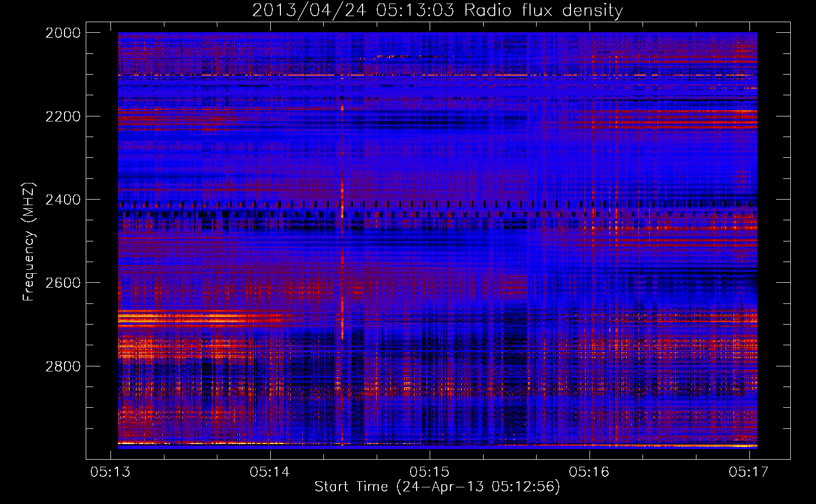
Task: Click the '2200' frequency axis label
Action: coord(63,116)
